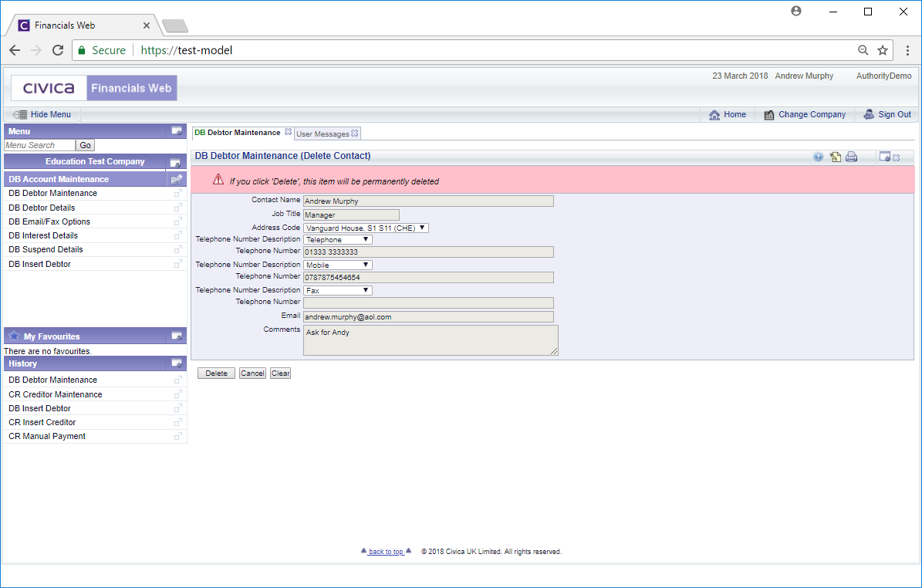Open CR Creditor Maintenance from History

[56, 394]
